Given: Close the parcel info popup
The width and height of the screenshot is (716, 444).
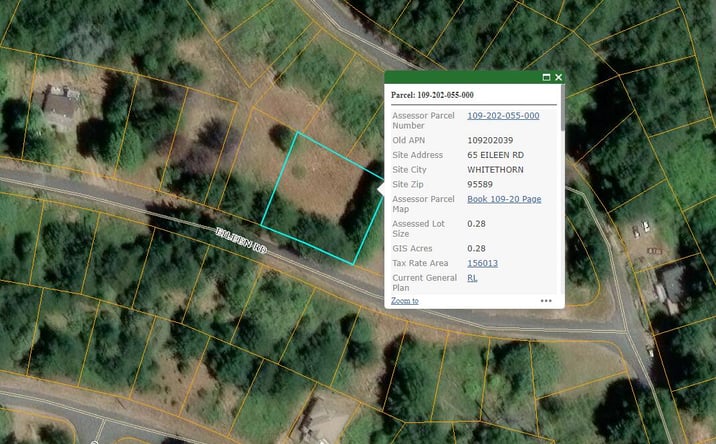Looking at the screenshot, I should (558, 77).
